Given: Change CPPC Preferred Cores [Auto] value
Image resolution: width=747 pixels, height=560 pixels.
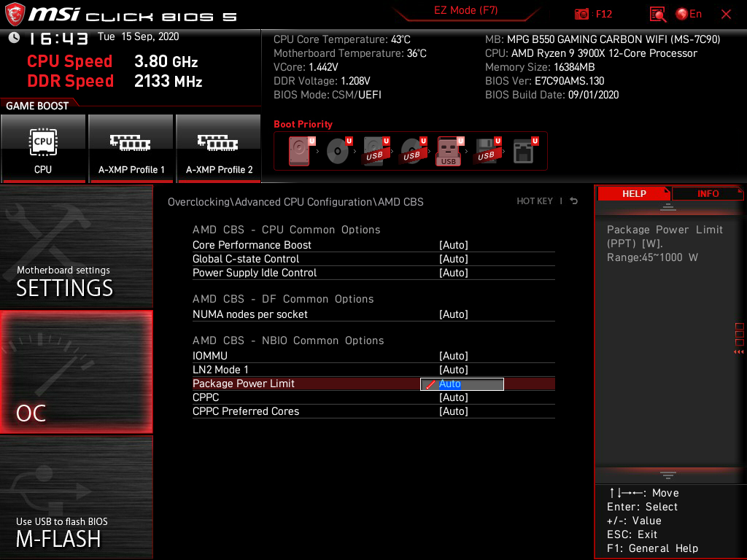Looking at the screenshot, I should [x=454, y=411].
